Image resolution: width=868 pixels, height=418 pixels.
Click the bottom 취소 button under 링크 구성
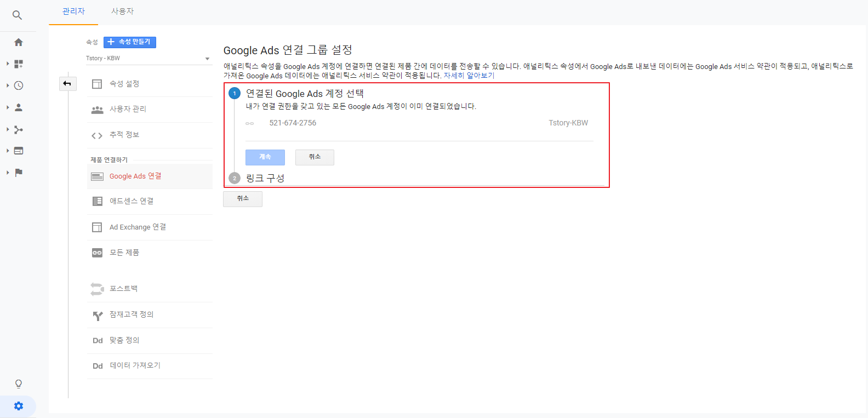point(243,199)
